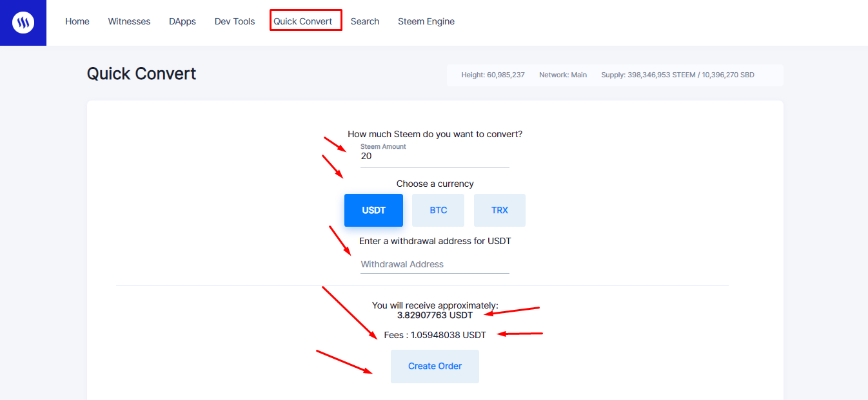Click the Network: Main status text

pyautogui.click(x=563, y=75)
